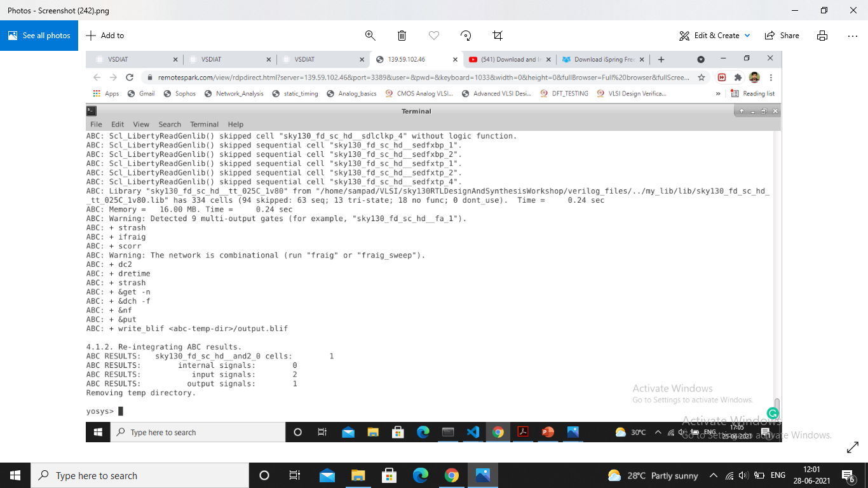Launch VS Code from the remote desktop taskbar
This screenshot has height=488, width=868.
click(x=473, y=431)
